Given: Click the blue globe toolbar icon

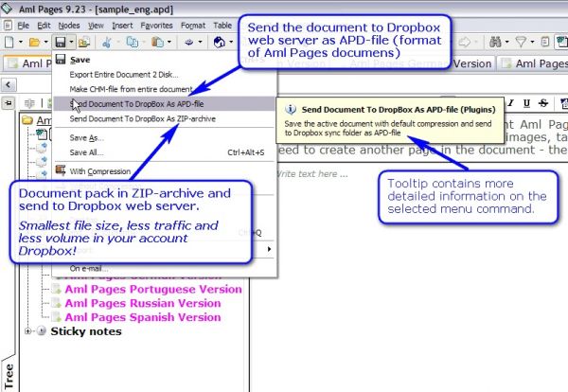Looking at the screenshot, I should 220,42.
